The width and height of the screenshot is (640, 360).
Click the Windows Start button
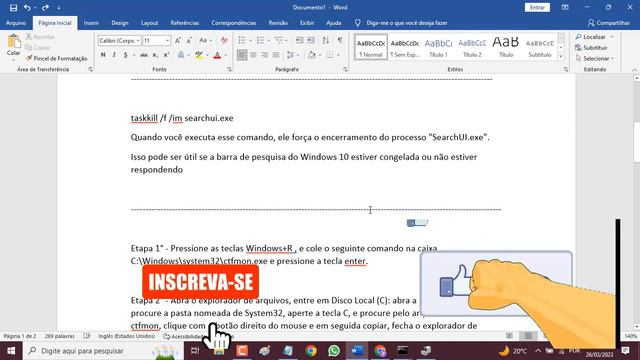pos(11,351)
